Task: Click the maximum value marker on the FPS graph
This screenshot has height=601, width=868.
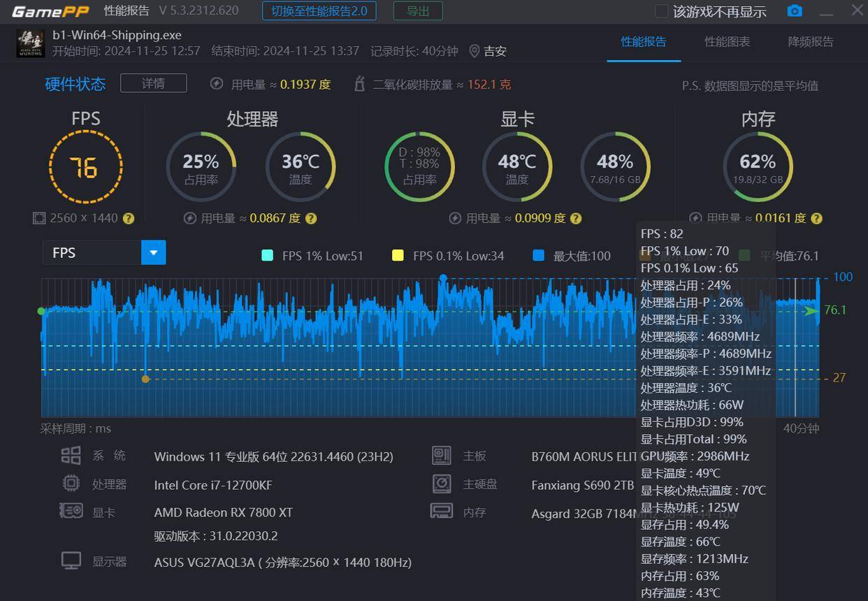Action: [x=443, y=278]
